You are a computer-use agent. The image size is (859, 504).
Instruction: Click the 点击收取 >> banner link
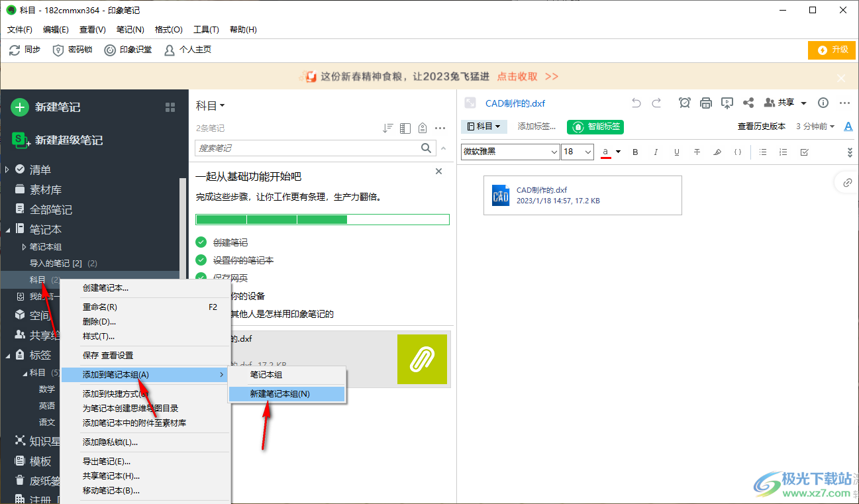point(528,77)
